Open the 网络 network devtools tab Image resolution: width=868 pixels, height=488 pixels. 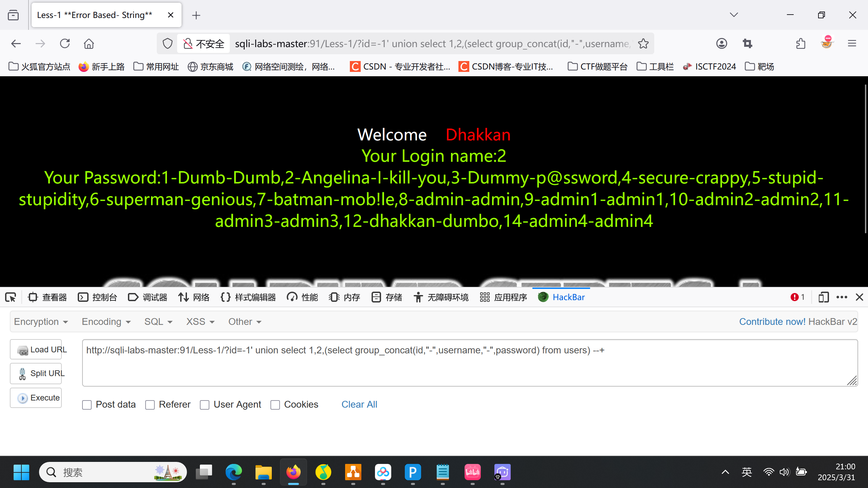tap(194, 297)
